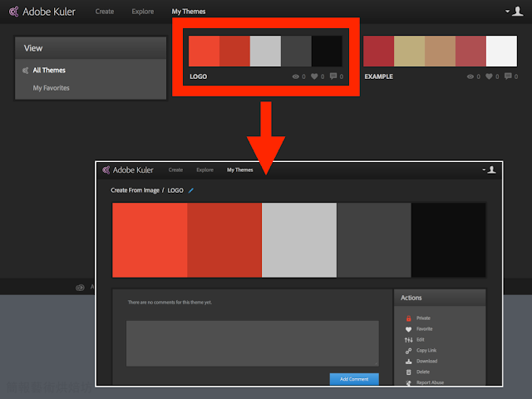
Task: Expand the account dropdown arrow in the top window
Action: [x=508, y=11]
